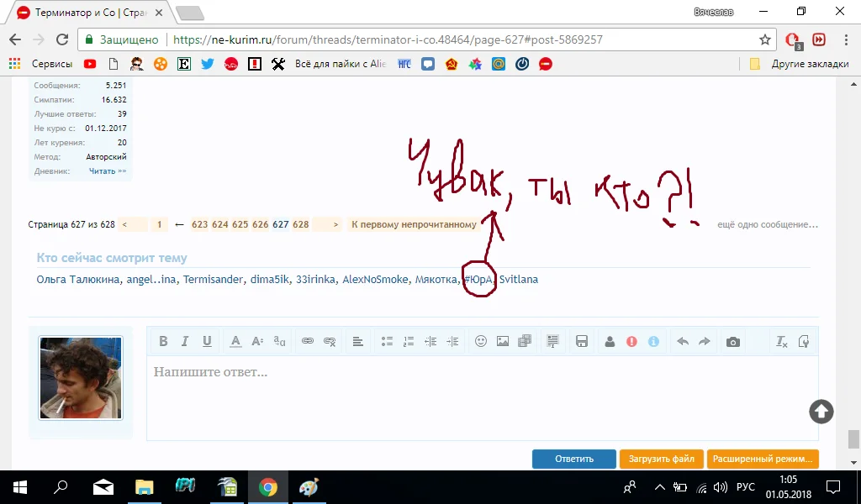
Task: Change the text color with the A icon
Action: coord(235,341)
